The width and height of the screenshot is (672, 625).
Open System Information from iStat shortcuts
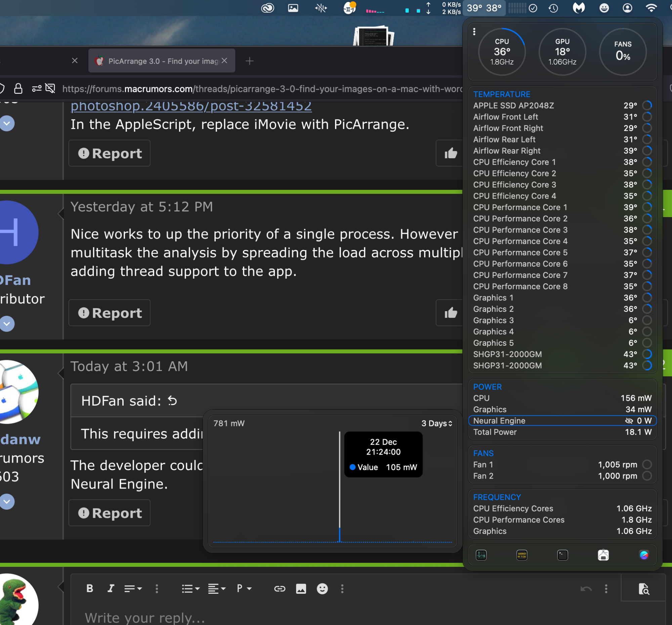(603, 555)
